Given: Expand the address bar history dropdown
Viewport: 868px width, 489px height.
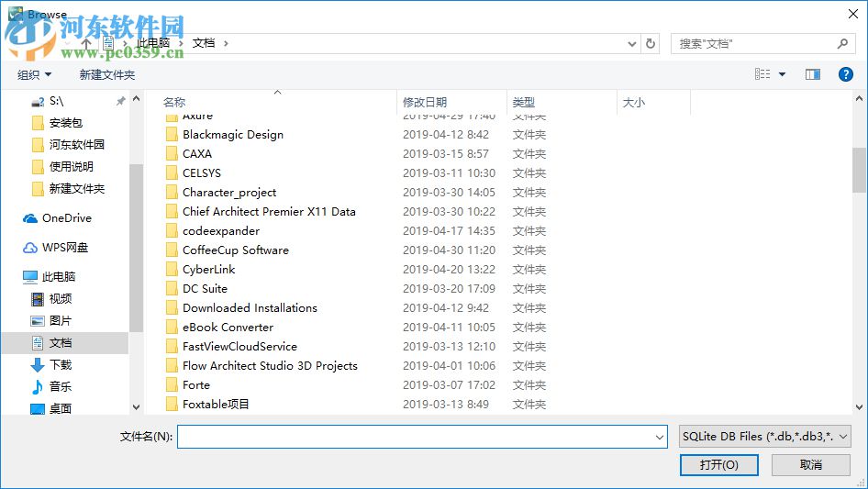Looking at the screenshot, I should point(631,44).
